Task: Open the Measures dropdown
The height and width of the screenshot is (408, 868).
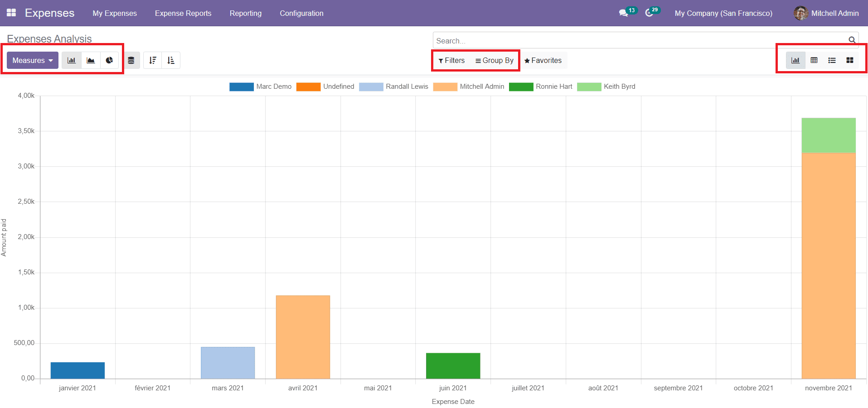Action: pyautogui.click(x=31, y=60)
